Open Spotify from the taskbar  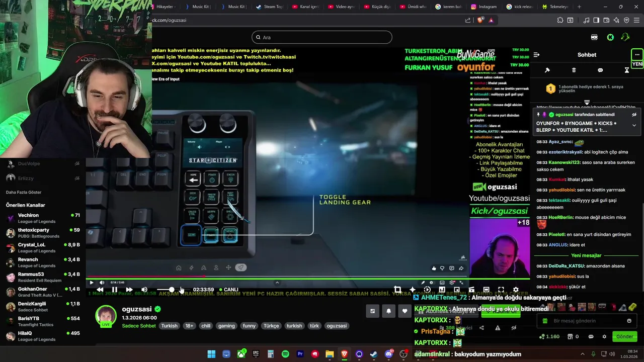(285, 354)
